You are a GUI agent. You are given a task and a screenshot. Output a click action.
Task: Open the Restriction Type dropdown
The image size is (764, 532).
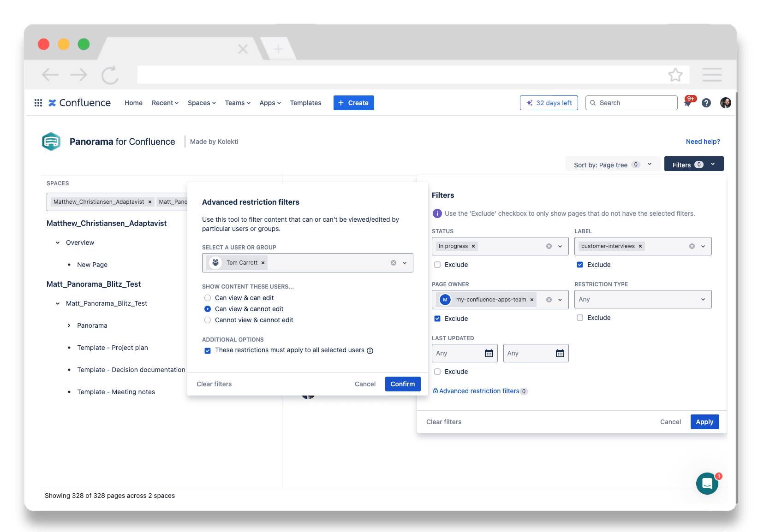coord(643,299)
